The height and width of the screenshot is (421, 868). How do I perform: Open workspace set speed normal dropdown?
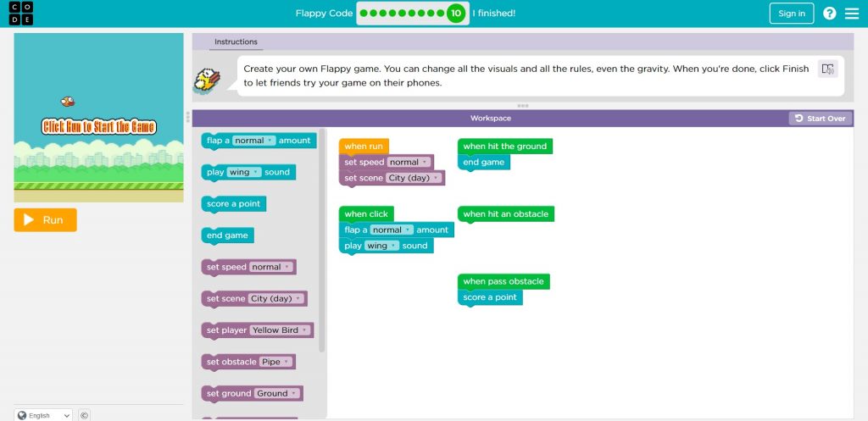click(409, 162)
